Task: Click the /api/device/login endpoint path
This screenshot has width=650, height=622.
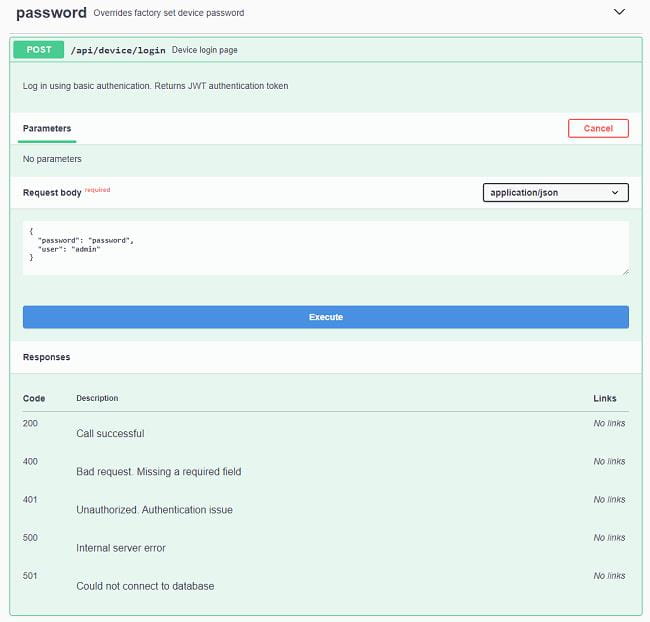Action: click(117, 50)
